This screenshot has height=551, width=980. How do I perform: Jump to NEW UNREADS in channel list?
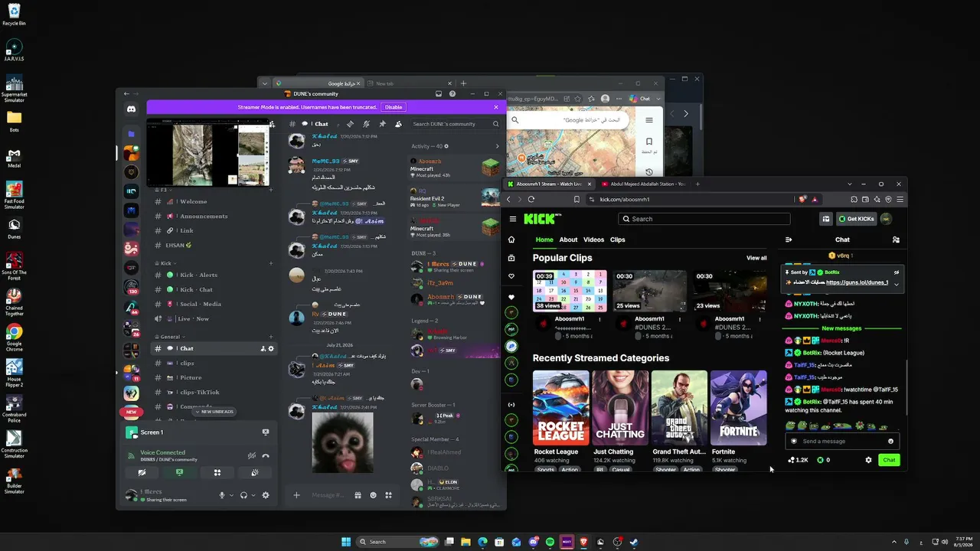[x=215, y=412]
